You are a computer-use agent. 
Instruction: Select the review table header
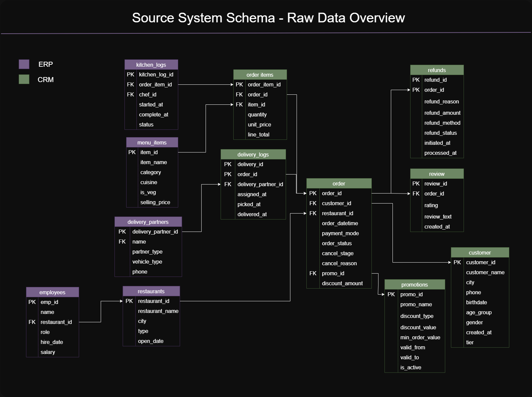click(437, 174)
